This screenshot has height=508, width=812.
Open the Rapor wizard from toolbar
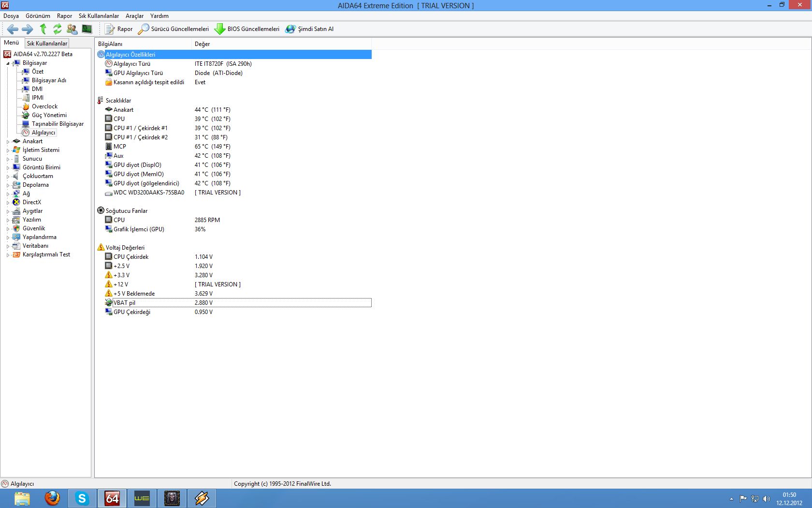click(x=119, y=29)
